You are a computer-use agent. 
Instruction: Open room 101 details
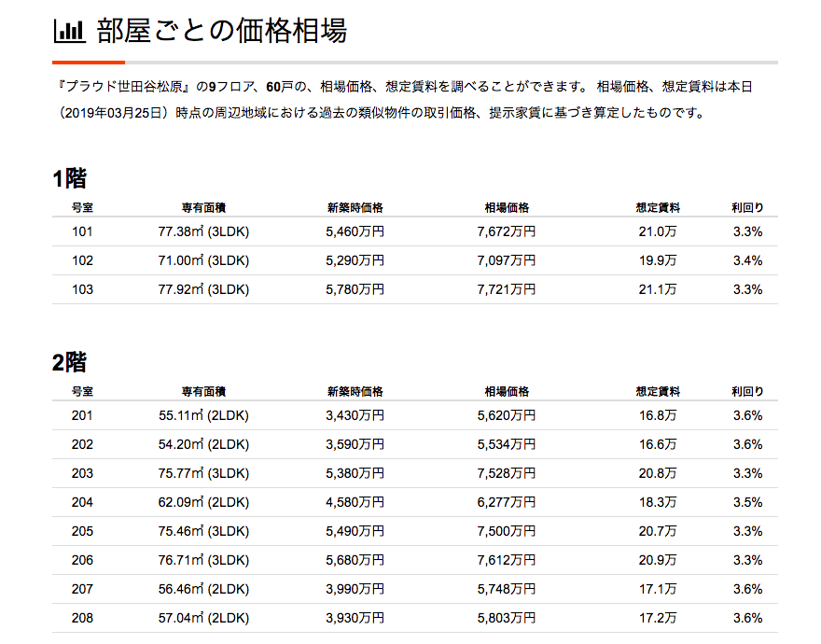(84, 232)
